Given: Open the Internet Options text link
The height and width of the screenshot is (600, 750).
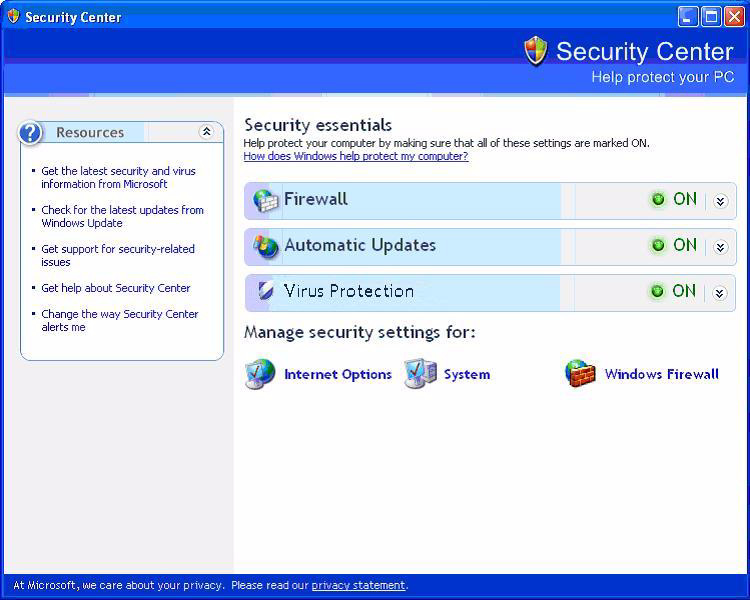Looking at the screenshot, I should point(338,374).
